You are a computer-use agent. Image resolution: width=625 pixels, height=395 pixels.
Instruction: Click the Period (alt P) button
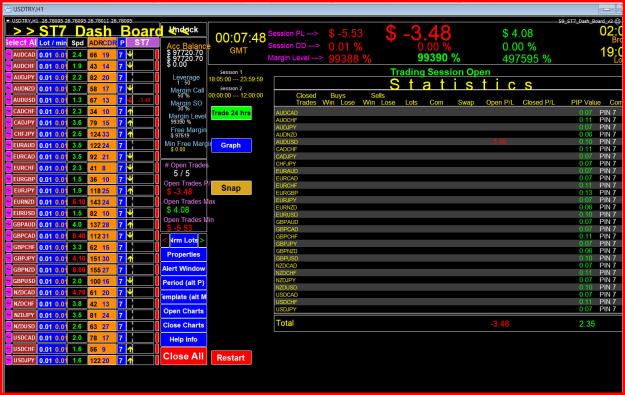tap(184, 283)
